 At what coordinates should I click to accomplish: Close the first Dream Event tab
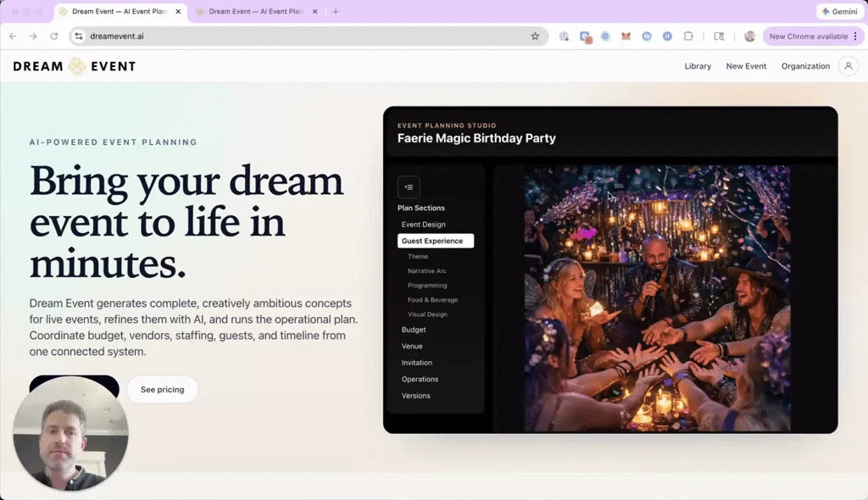(x=178, y=11)
